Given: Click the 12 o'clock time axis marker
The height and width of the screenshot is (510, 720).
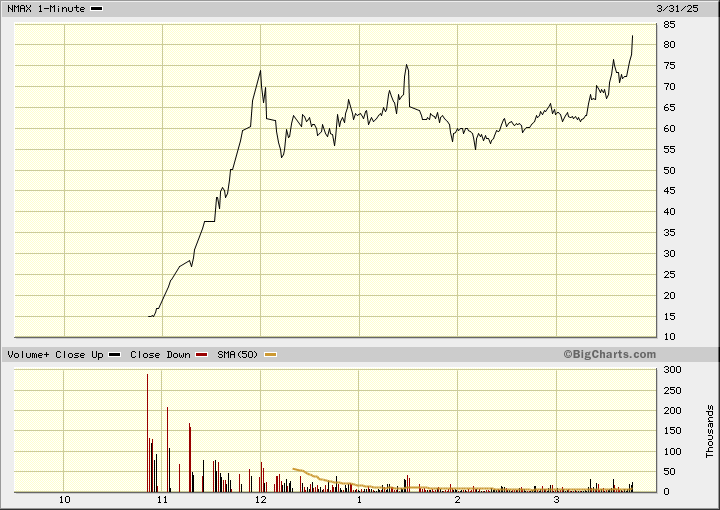Looking at the screenshot, I should pos(260,499).
